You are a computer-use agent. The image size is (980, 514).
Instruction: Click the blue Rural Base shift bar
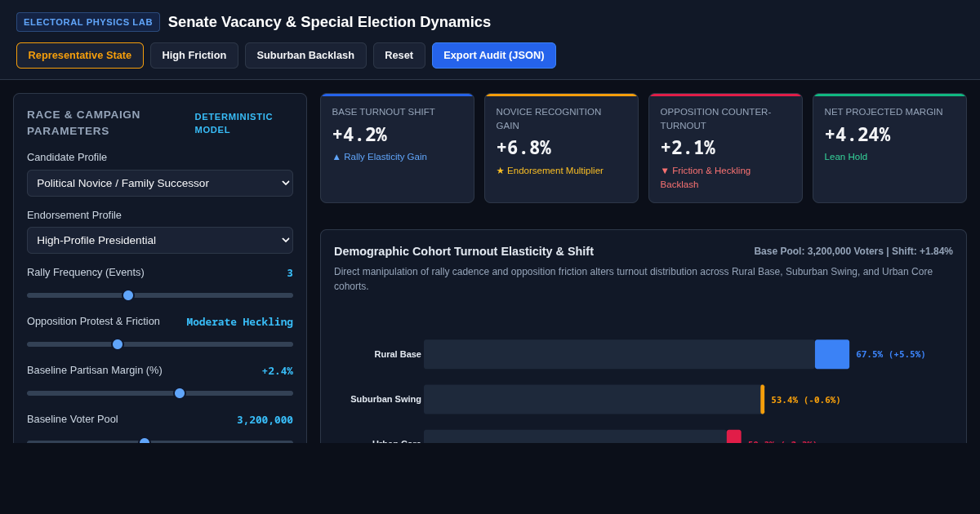click(832, 354)
